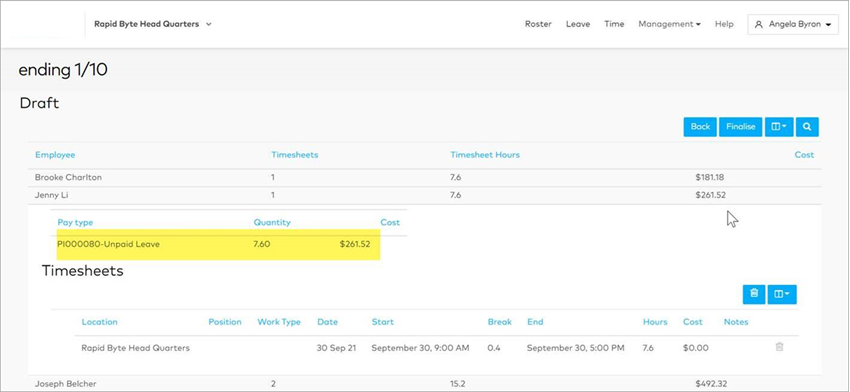This screenshot has height=392, width=850.
Task: Open the column chooser next to Finalise
Action: pyautogui.click(x=780, y=127)
